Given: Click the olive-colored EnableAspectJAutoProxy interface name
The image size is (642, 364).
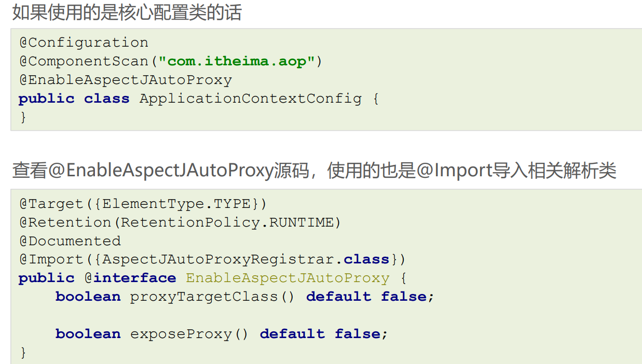Looking at the screenshot, I should [288, 278].
